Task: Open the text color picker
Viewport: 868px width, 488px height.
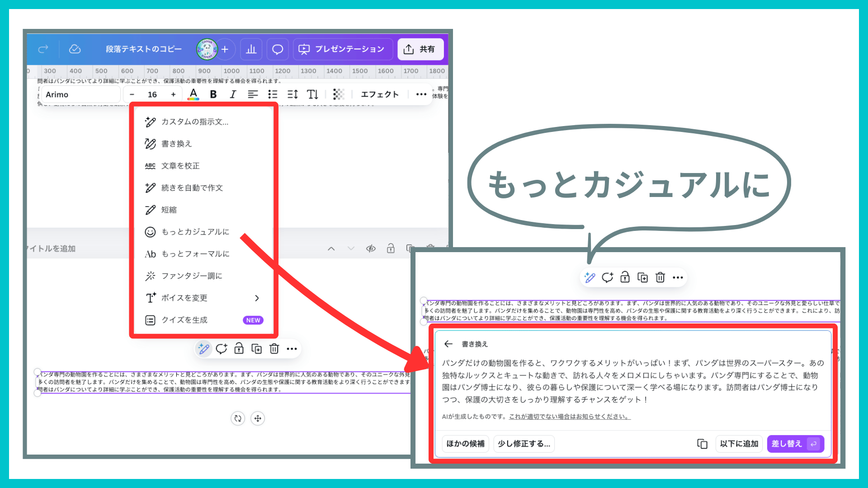Action: coord(193,94)
